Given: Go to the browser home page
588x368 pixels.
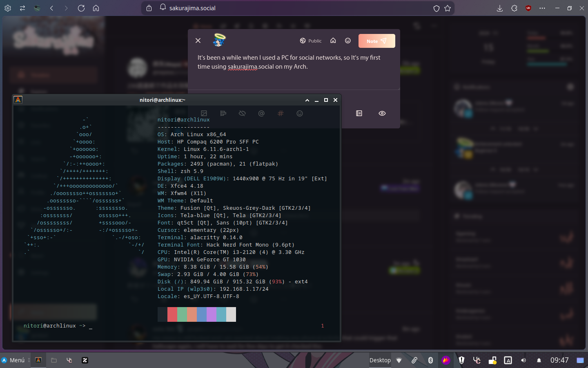Looking at the screenshot, I should click(x=96, y=8).
